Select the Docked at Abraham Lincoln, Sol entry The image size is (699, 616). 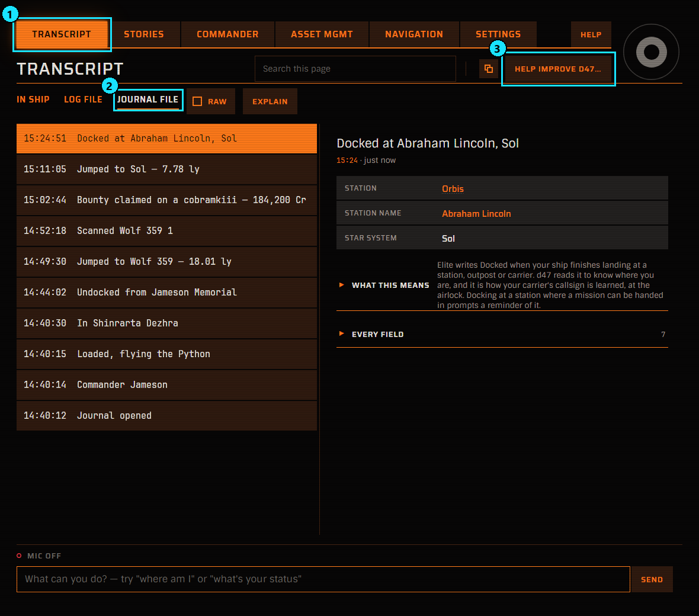click(x=166, y=139)
